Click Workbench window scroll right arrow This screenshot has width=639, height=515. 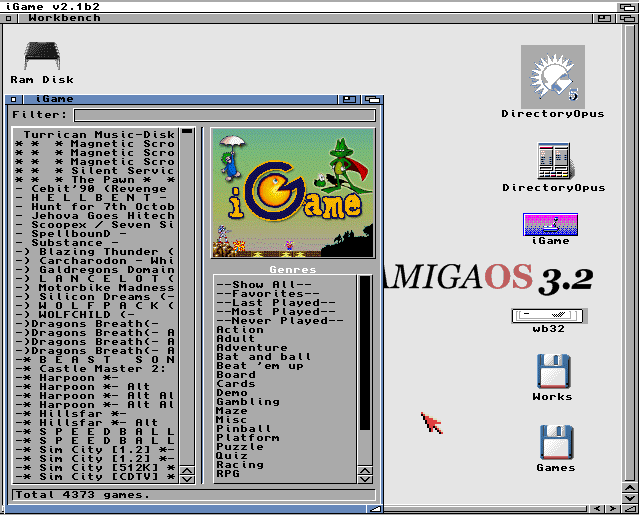[613, 508]
